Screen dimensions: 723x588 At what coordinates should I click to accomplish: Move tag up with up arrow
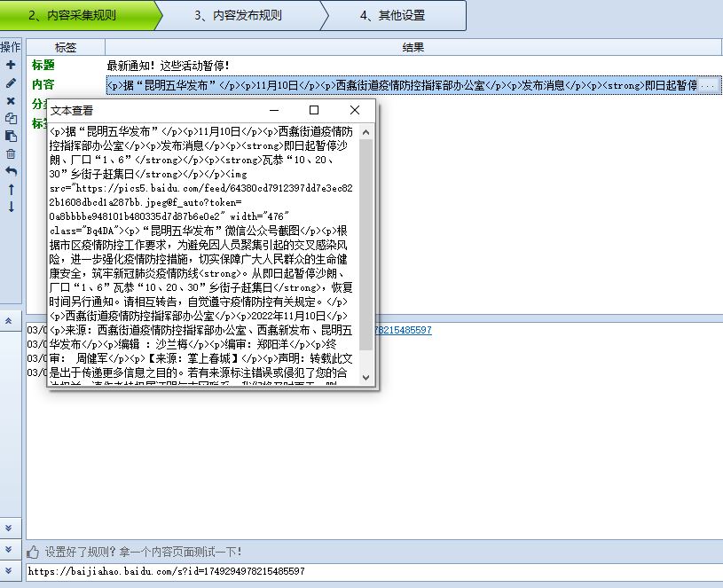[x=11, y=189]
